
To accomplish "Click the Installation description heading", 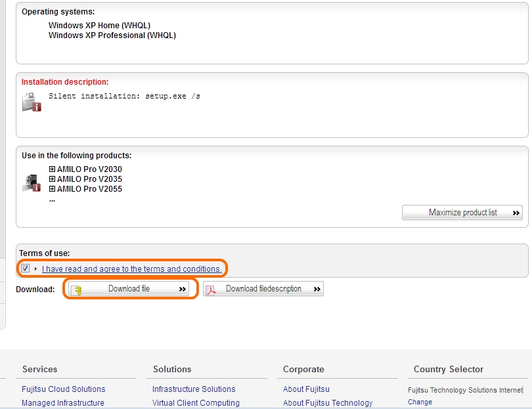I will pos(65,81).
